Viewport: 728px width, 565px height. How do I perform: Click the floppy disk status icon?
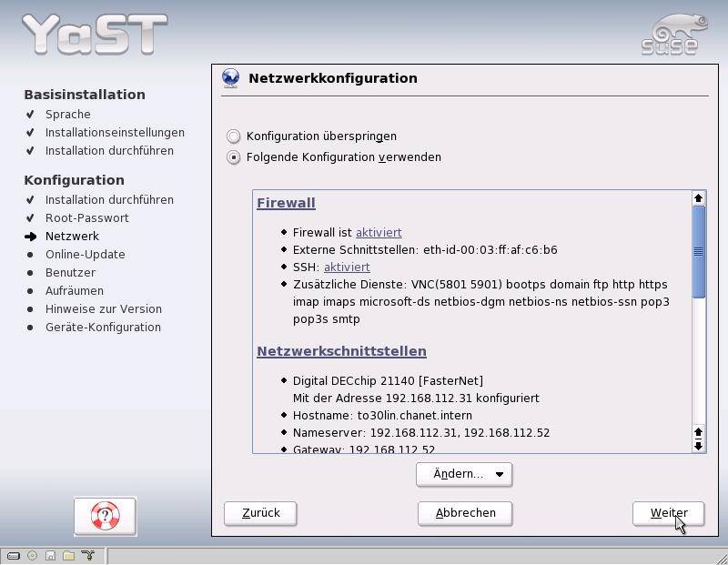51,555
